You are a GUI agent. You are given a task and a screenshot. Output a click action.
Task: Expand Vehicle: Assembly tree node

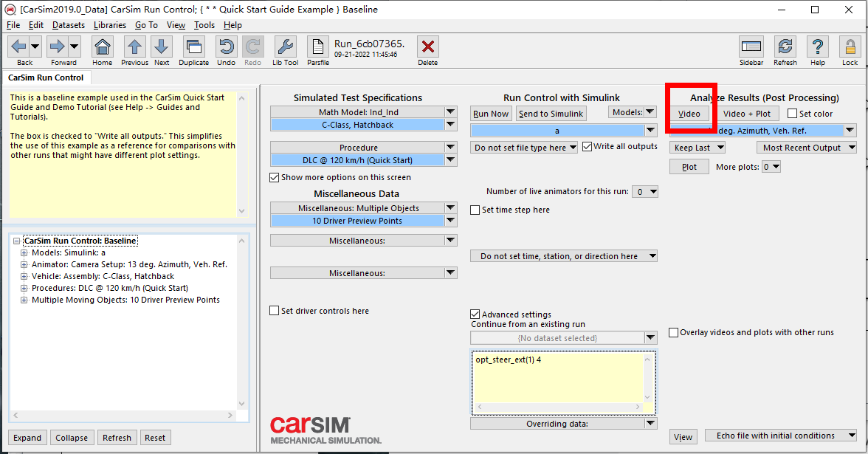point(24,276)
